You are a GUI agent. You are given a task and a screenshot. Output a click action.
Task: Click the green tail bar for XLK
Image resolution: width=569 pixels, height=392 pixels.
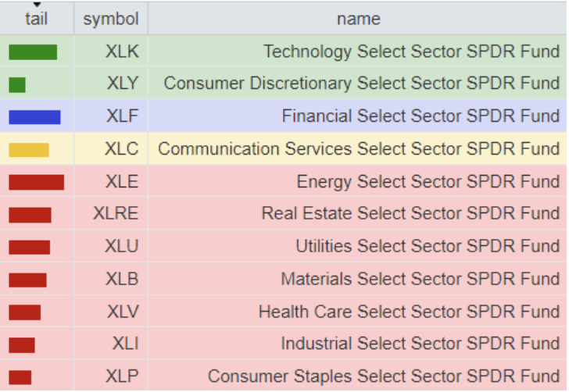33,52
